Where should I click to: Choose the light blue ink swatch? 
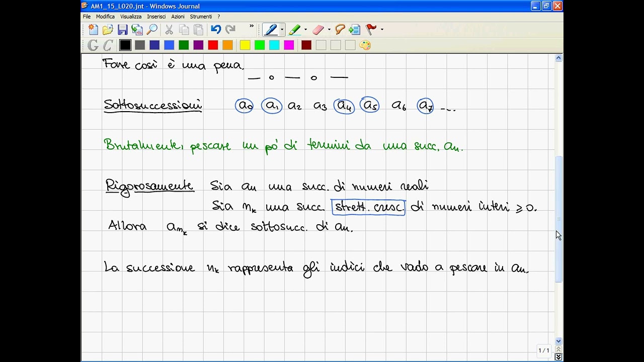169,45
